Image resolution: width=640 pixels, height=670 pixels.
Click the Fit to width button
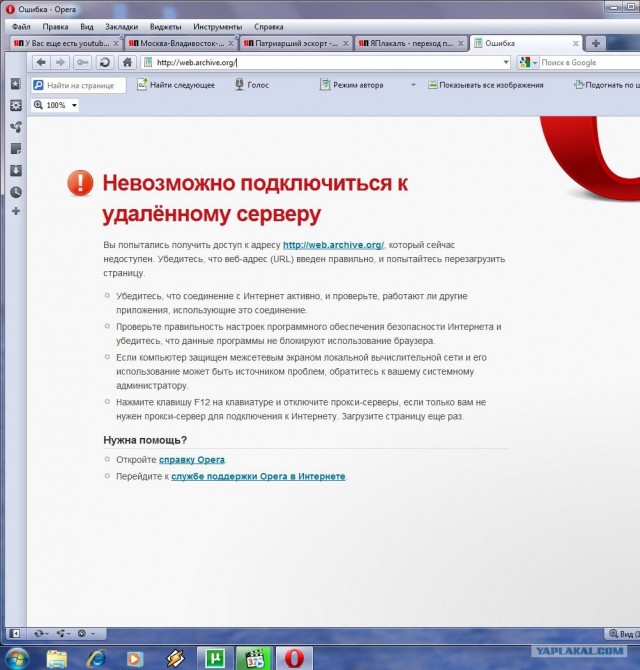coord(606,85)
